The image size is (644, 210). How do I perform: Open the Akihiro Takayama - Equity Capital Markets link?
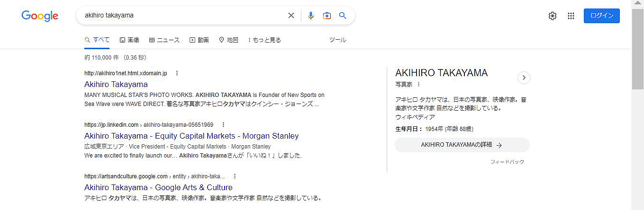coord(191,136)
